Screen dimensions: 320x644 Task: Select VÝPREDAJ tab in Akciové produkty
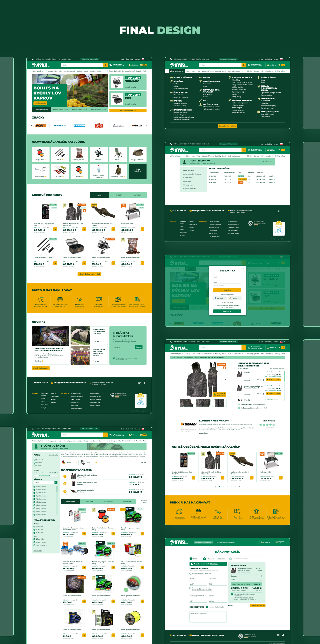click(137, 195)
